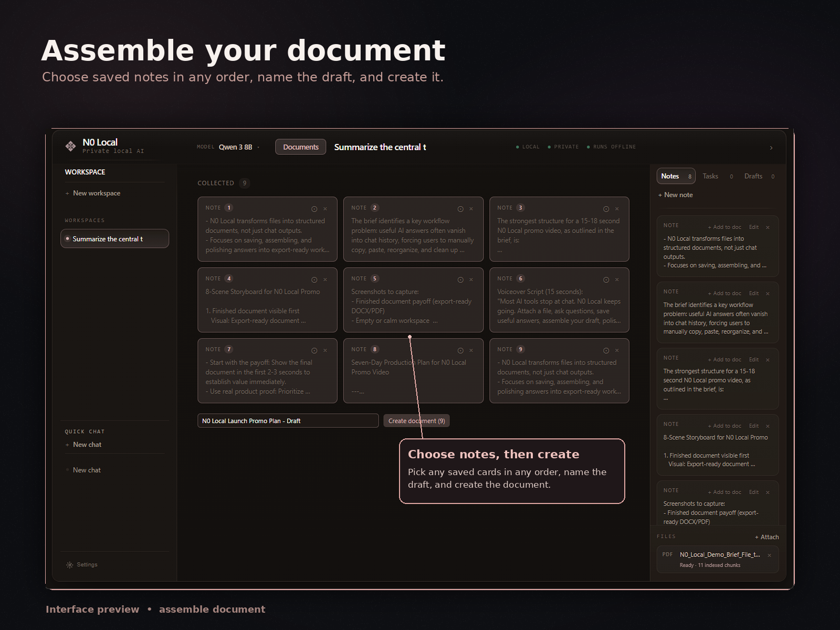Click the circle-dot icon on Note 9 card
Viewport: 840px width, 630px height.
tap(606, 351)
